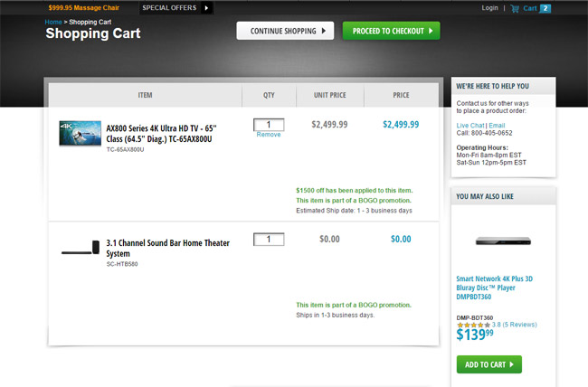The image size is (588, 387).
Task: Expand the Special Offers arrow
Action: (206, 8)
